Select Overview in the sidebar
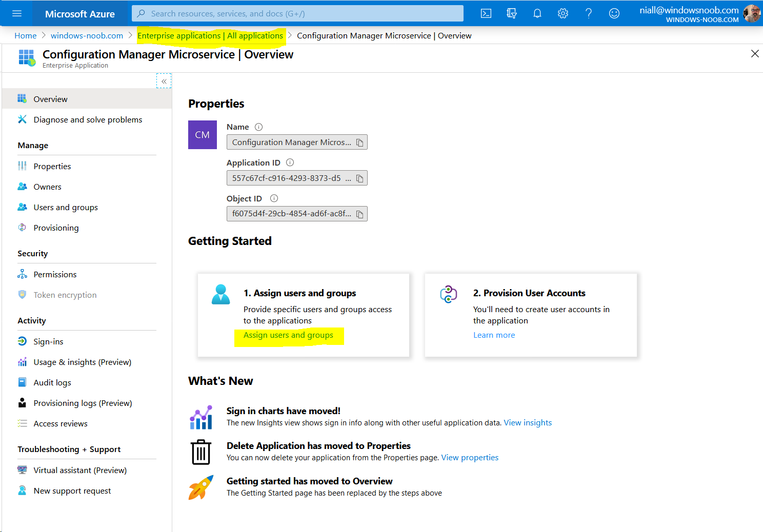Viewport: 763px width, 532px height. [x=87, y=99]
